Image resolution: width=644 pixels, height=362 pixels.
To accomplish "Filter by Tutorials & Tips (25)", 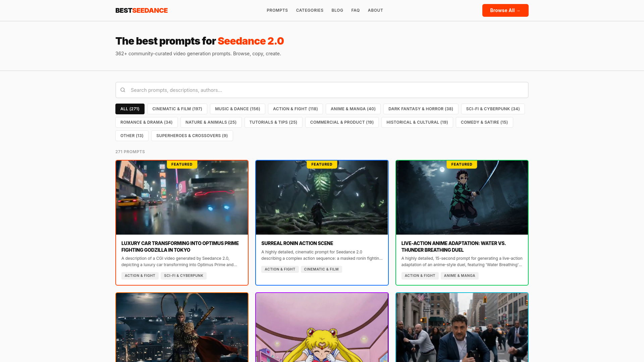I will pos(273,122).
